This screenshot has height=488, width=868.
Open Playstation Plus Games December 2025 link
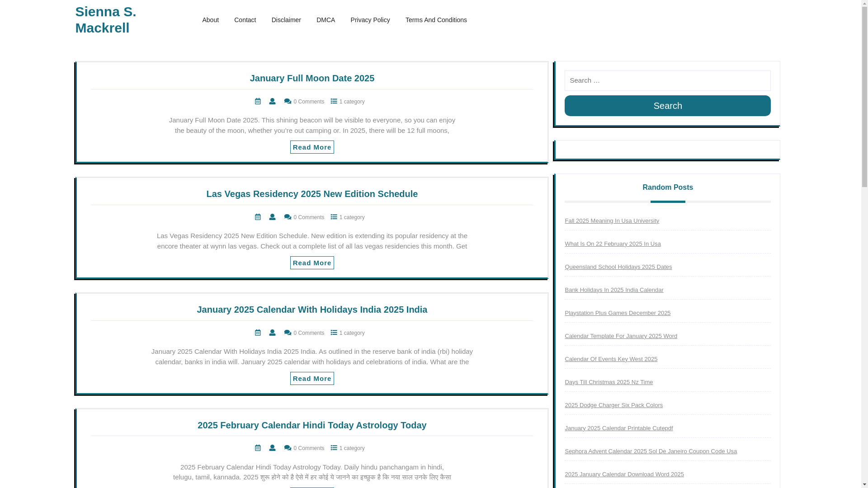coord(618,313)
